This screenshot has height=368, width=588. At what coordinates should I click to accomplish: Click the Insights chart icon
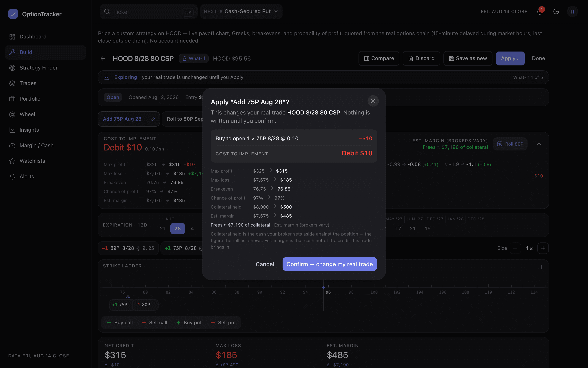[12, 130]
